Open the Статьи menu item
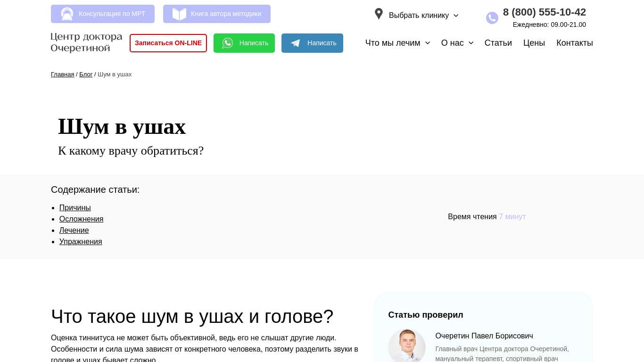Viewport: 644px width, 362px height. point(498,43)
